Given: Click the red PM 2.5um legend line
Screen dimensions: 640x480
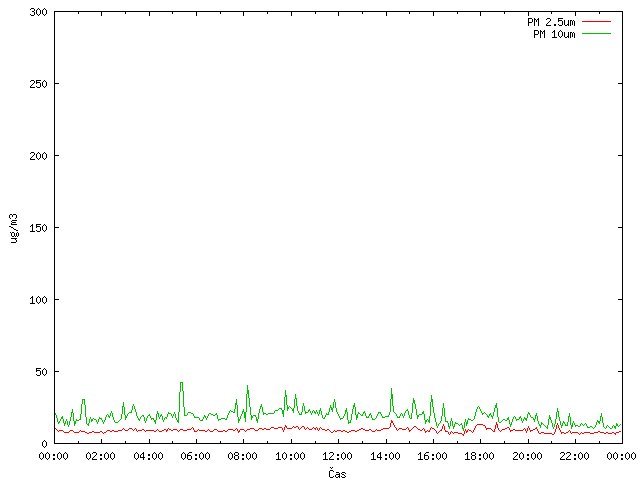Looking at the screenshot, I should pyautogui.click(x=596, y=22).
